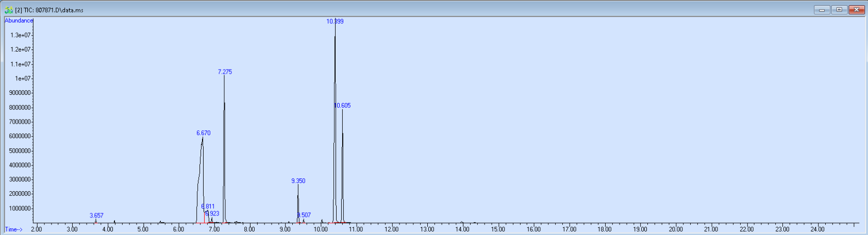Click the 22.00 time axis tick
868x235 pixels.
point(747,229)
